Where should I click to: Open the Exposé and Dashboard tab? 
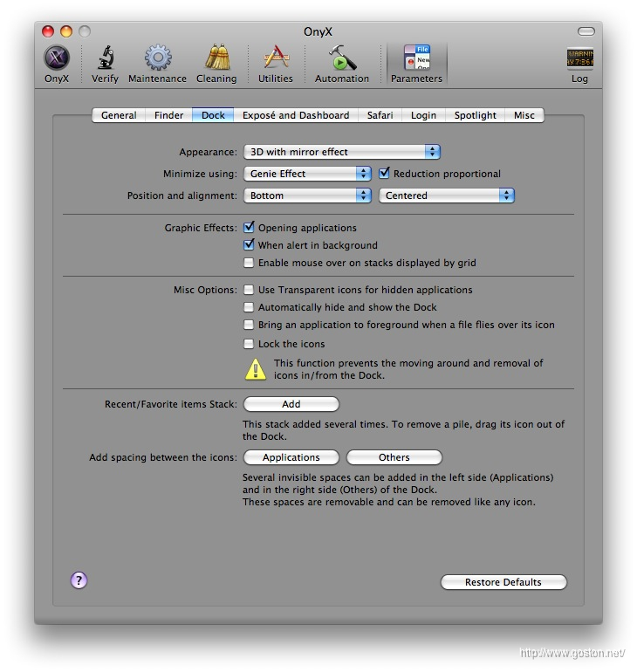click(x=296, y=115)
